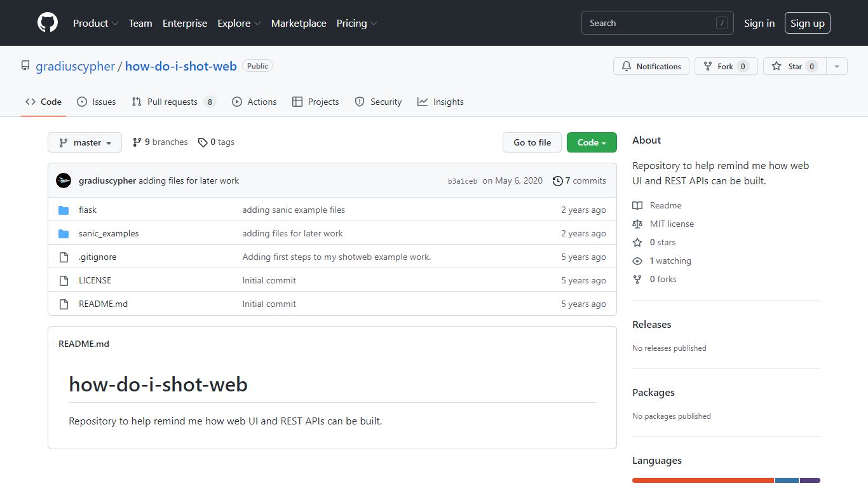
Task: Open the .gitignore file name
Action: (98, 257)
